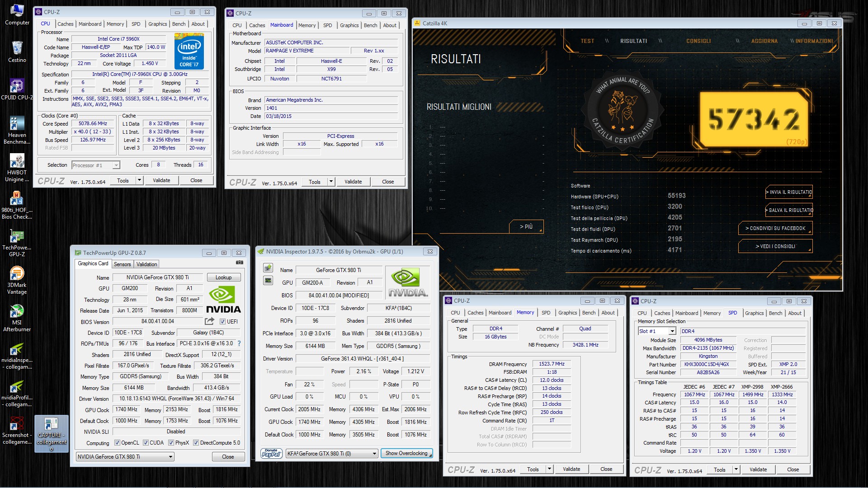Click the Bus Interface question mark in GPU-Z
Screen dimensions: 868x488
coord(239,343)
